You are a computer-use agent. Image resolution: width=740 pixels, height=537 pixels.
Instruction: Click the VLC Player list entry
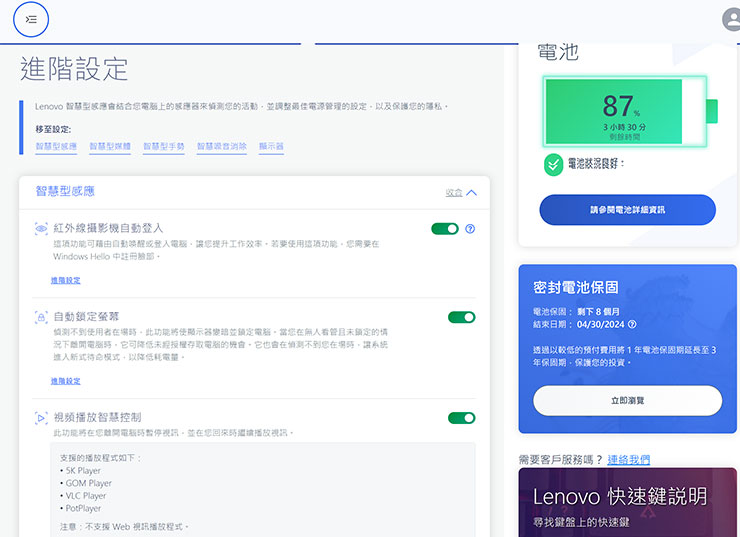[x=86, y=496]
